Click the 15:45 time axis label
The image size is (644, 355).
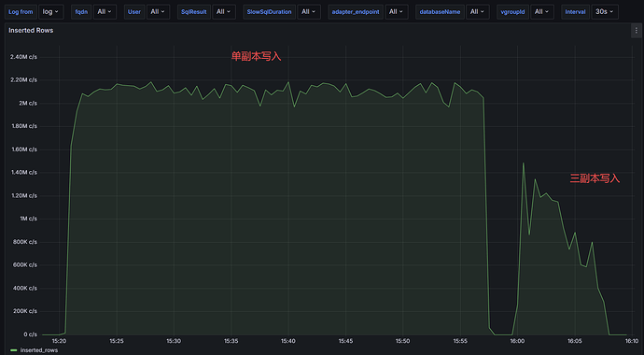pyautogui.click(x=345, y=341)
